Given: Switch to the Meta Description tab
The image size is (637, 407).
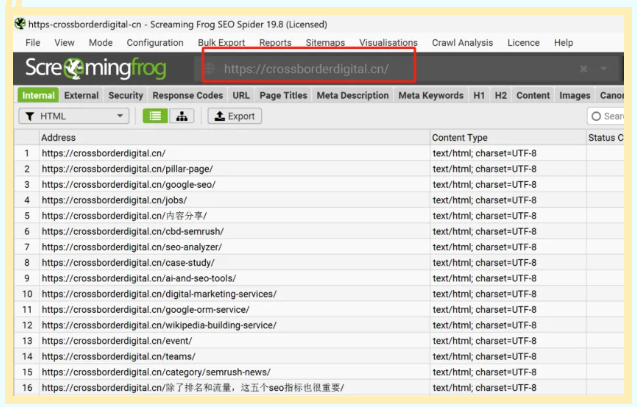Looking at the screenshot, I should [353, 95].
